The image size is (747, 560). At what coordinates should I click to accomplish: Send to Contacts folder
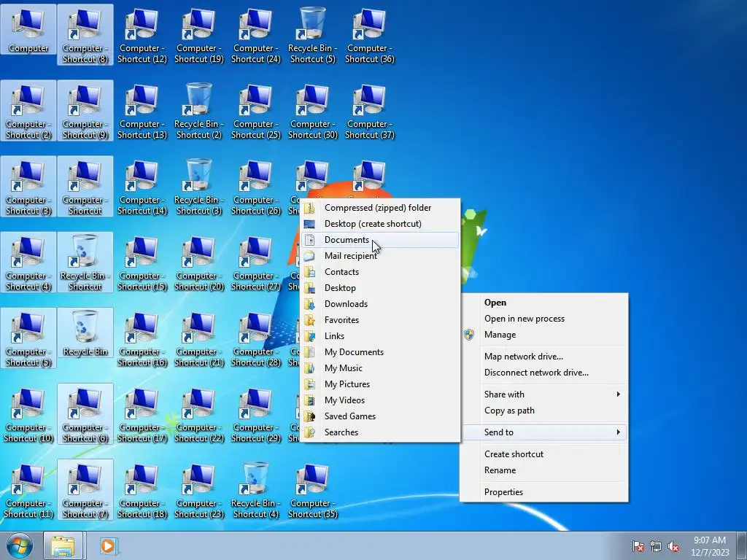[379, 272]
